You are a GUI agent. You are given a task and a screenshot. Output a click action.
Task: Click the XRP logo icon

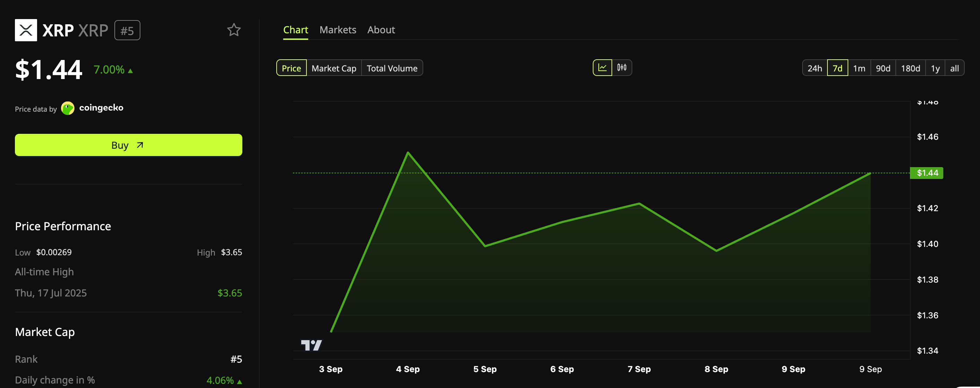26,30
